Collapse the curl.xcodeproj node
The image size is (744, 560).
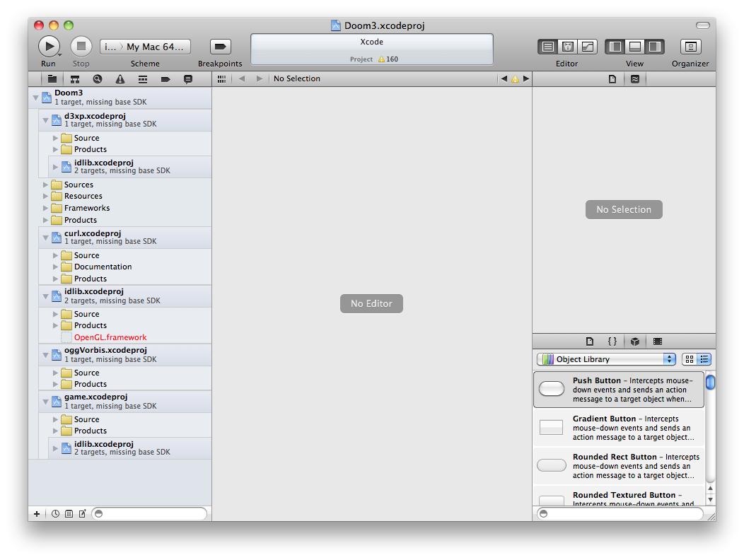pos(45,238)
